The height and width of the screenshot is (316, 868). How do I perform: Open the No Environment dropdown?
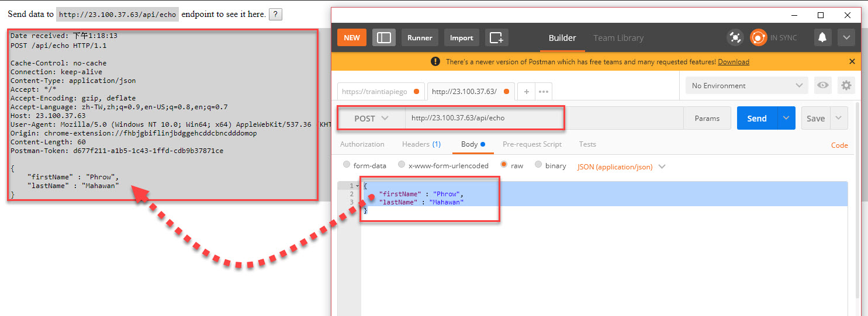[x=747, y=85]
